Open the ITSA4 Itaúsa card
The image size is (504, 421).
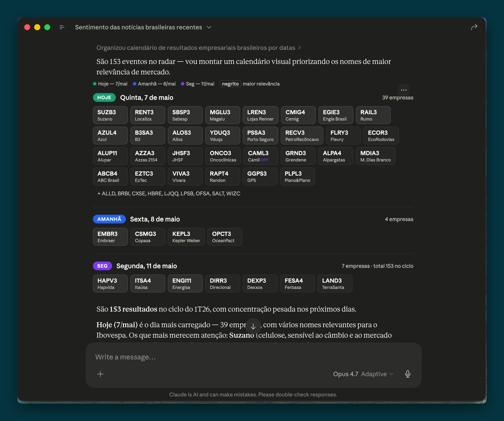pyautogui.click(x=148, y=283)
